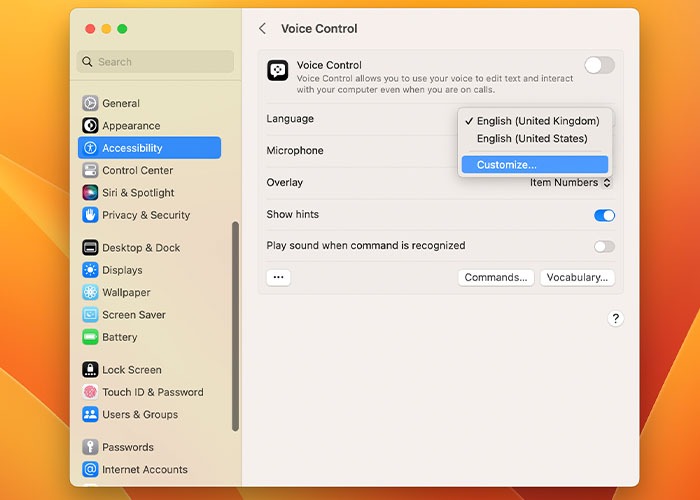Select Internet Accounts label
The image size is (700, 500).
[x=145, y=469]
